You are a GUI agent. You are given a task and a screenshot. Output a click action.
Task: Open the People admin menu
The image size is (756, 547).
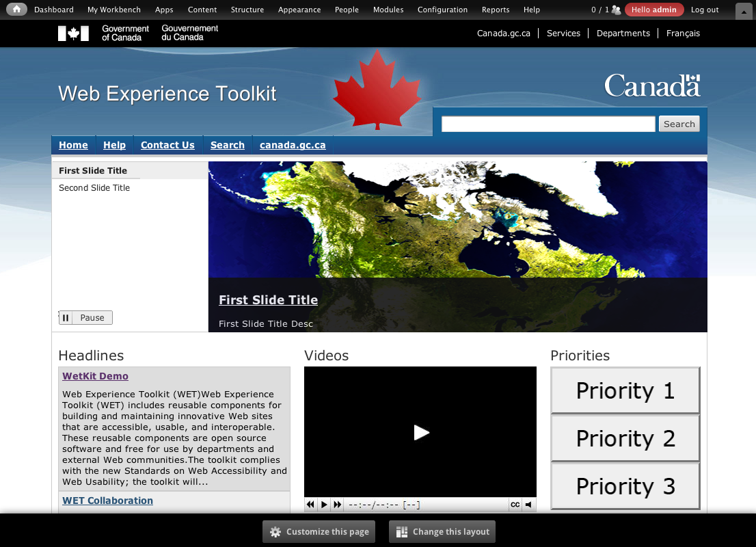[x=347, y=10]
